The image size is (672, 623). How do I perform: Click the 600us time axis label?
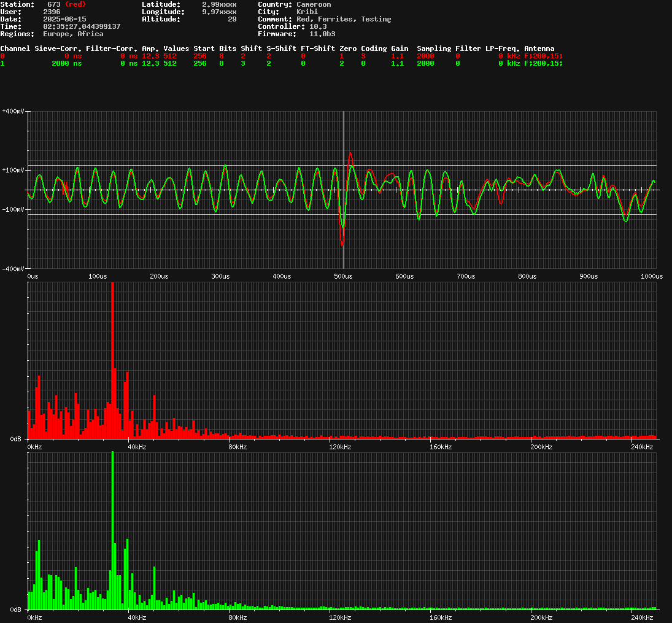pyautogui.click(x=404, y=277)
